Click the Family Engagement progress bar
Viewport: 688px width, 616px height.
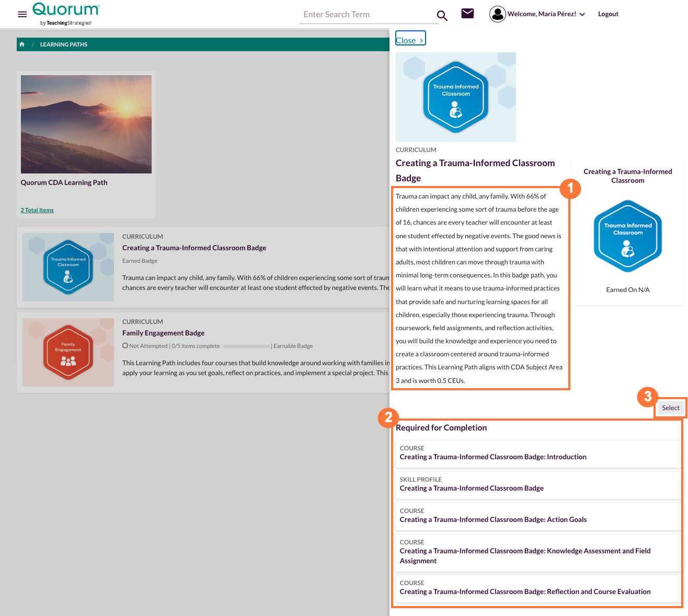tap(246, 346)
